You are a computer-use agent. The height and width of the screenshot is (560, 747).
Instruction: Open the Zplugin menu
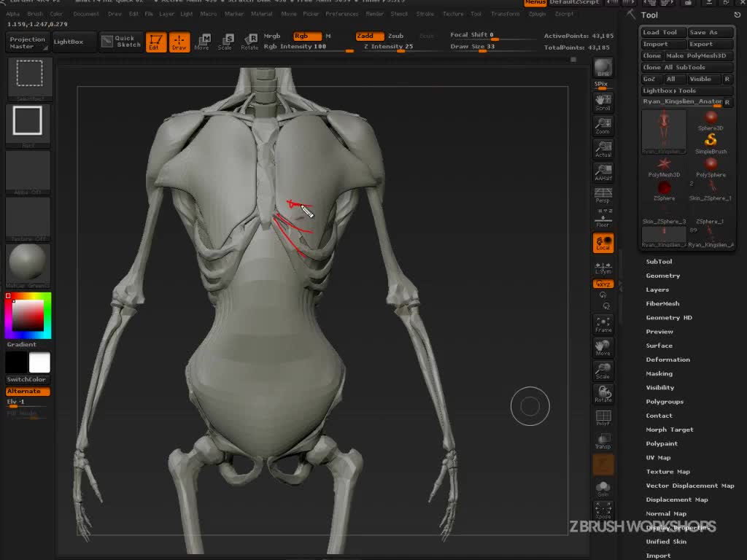537,15
